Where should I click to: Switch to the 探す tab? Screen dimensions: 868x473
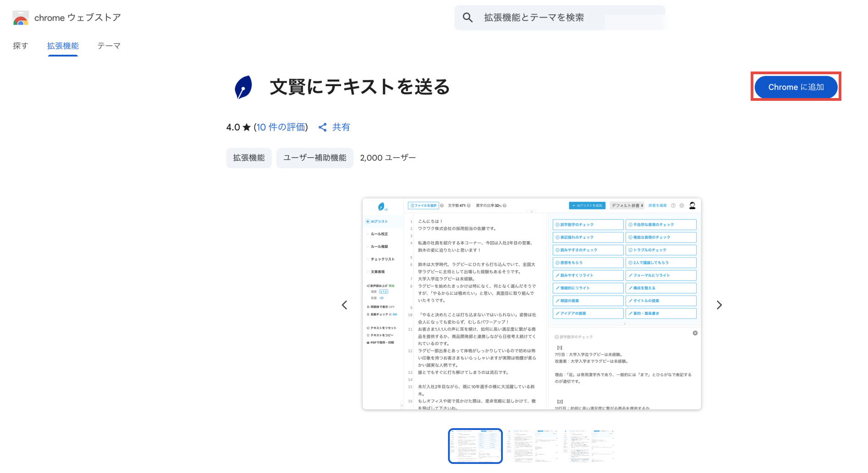point(21,46)
